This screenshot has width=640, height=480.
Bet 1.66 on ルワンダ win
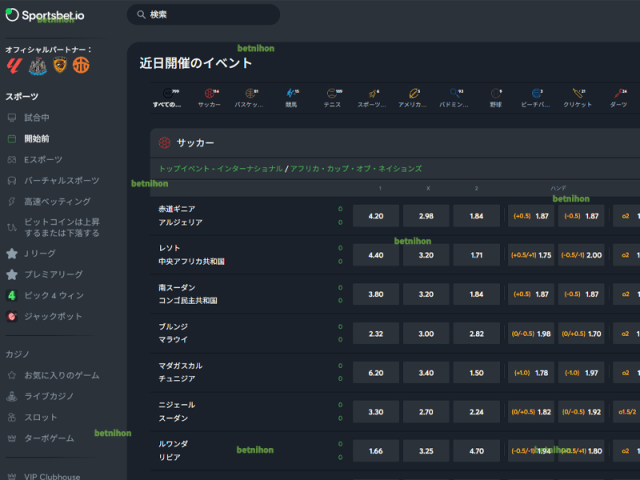(x=376, y=451)
